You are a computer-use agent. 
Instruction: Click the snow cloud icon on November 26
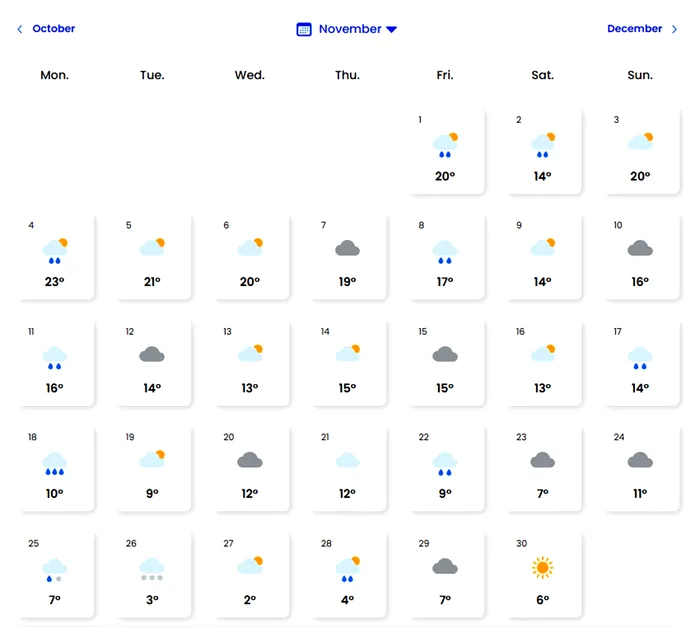(x=152, y=569)
